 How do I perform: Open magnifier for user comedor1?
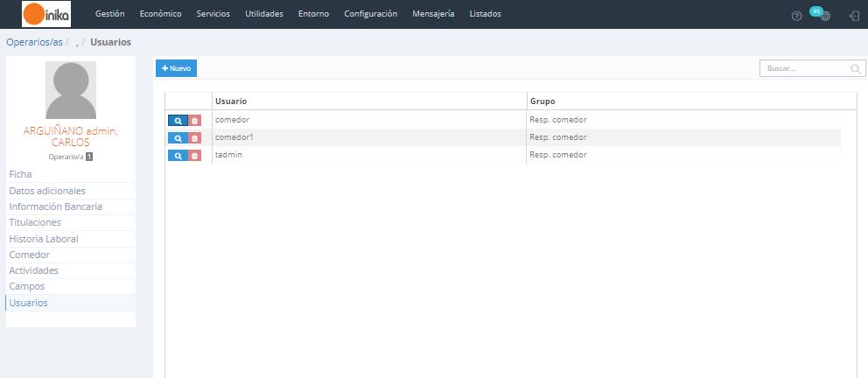(x=178, y=137)
